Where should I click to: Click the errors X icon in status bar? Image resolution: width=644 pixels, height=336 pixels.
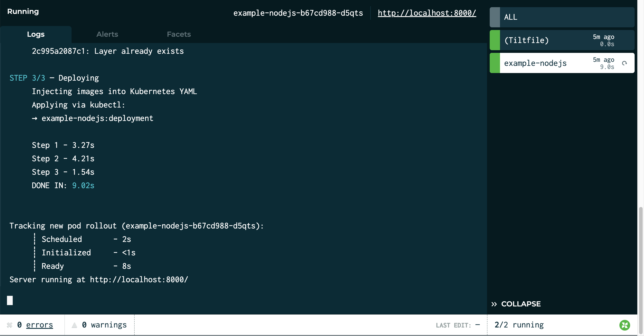(9, 325)
